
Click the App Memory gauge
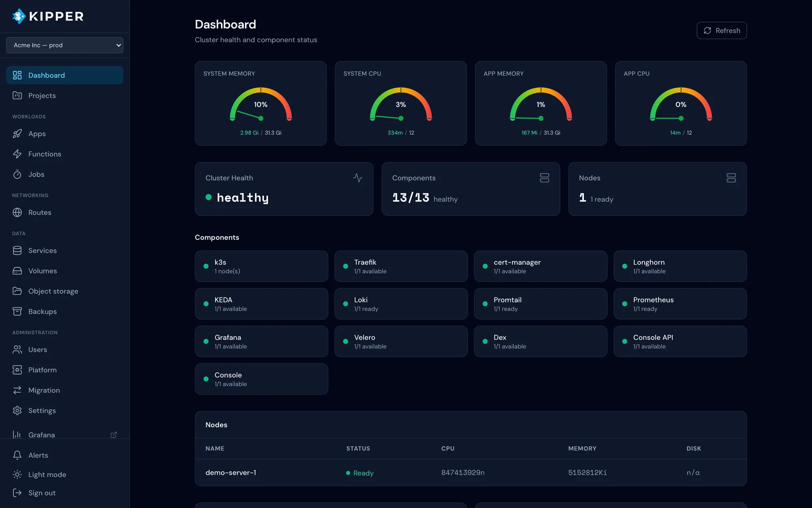pos(541,104)
